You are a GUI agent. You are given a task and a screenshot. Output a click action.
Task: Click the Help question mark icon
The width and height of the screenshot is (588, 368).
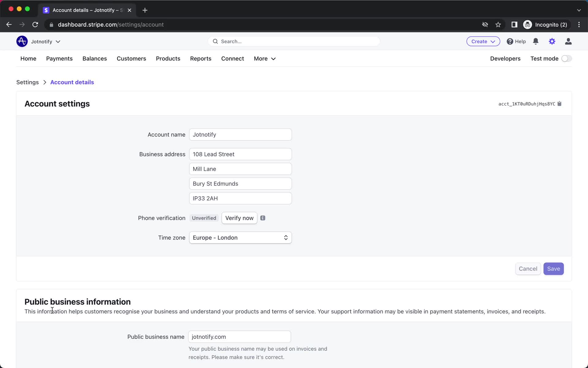click(510, 41)
